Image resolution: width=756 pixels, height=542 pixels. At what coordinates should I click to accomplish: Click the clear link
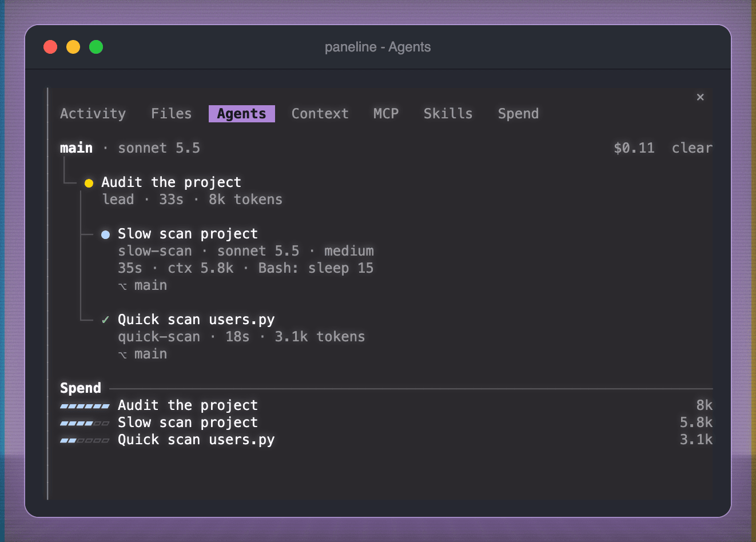coord(692,148)
